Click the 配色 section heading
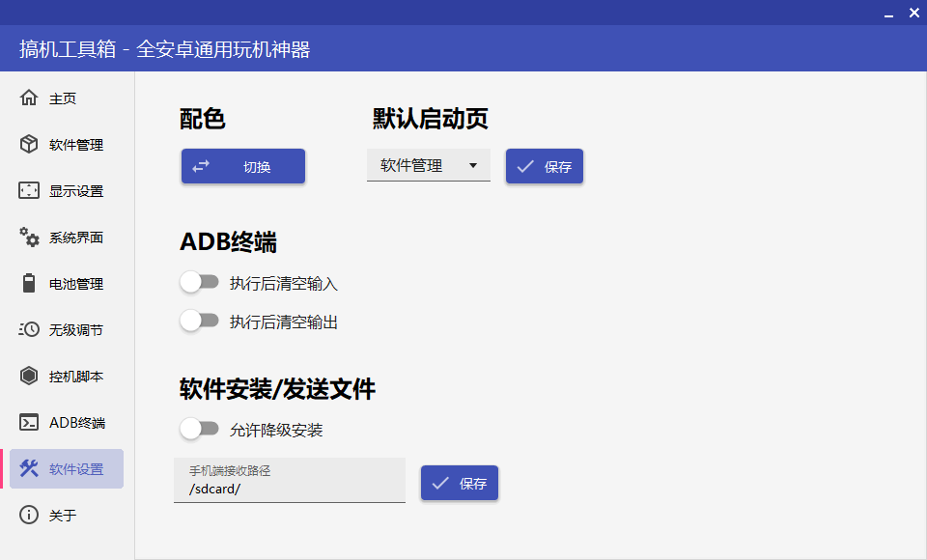 click(x=202, y=119)
